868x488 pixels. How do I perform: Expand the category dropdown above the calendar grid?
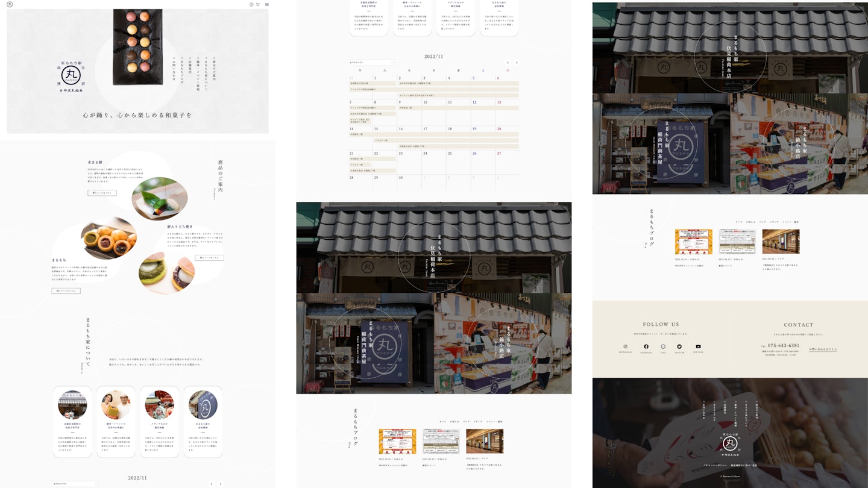click(x=371, y=63)
